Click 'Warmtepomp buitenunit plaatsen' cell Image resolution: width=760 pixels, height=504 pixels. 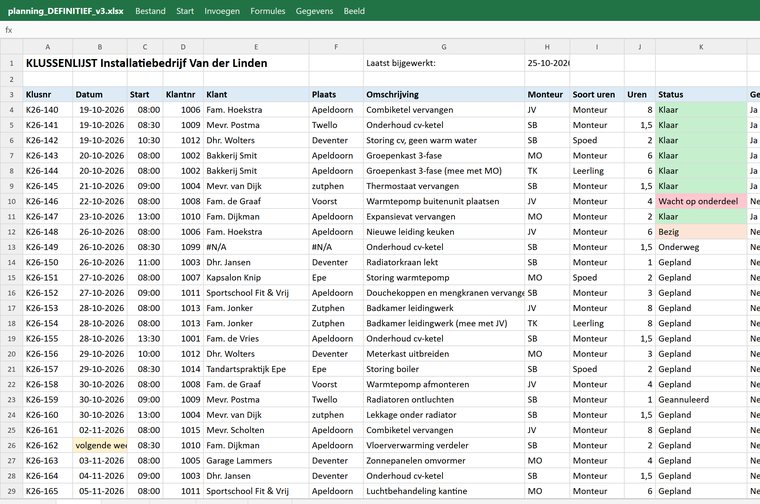coord(443,202)
